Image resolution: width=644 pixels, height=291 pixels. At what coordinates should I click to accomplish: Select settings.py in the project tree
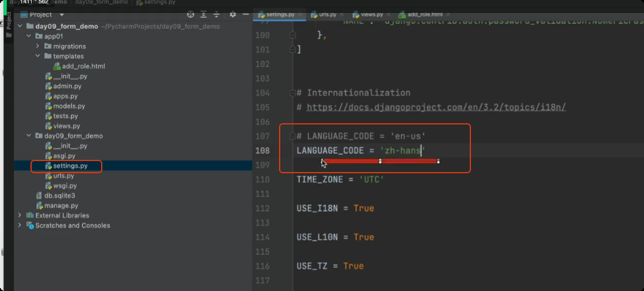66,166
